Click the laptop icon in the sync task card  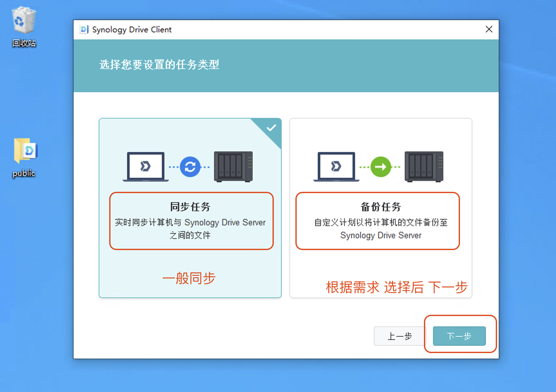146,167
